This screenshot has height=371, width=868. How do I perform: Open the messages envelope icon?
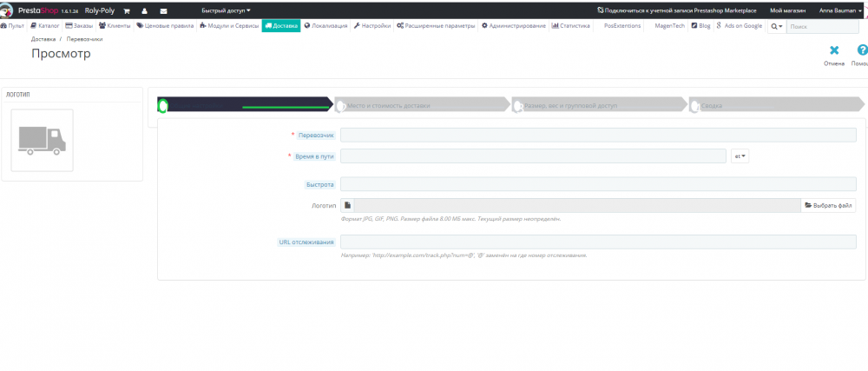pos(163,10)
